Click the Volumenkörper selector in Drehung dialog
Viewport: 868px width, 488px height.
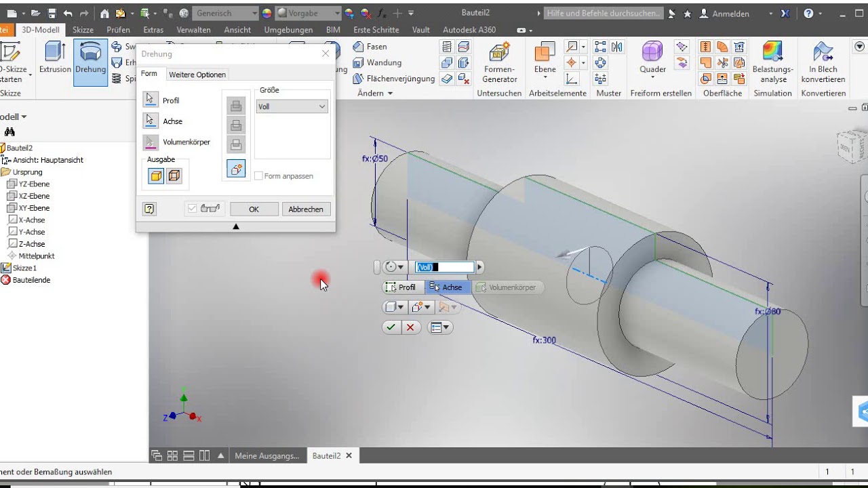[151, 142]
